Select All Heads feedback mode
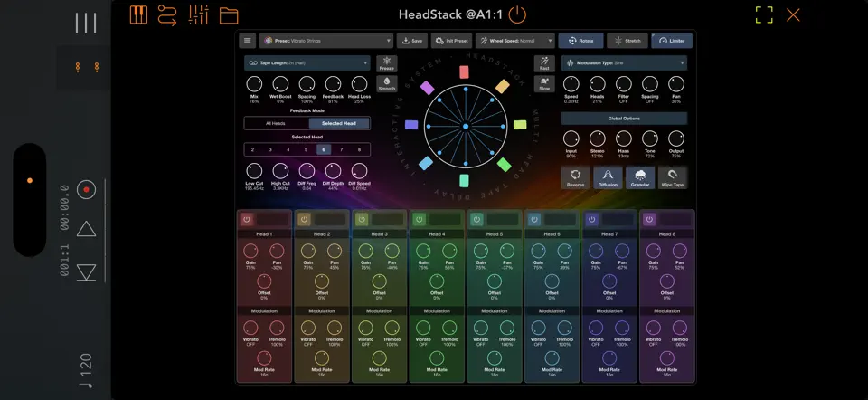This screenshot has height=400, width=868. tap(276, 123)
